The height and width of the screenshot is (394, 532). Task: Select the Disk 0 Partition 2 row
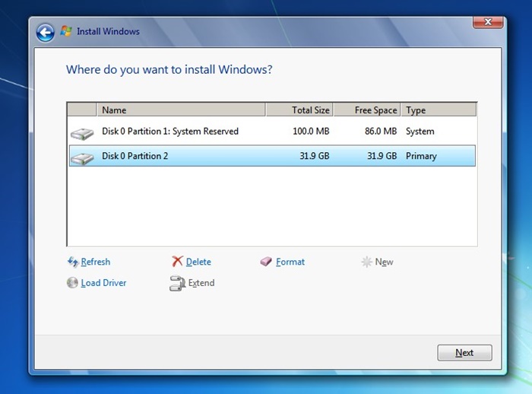coord(272,156)
